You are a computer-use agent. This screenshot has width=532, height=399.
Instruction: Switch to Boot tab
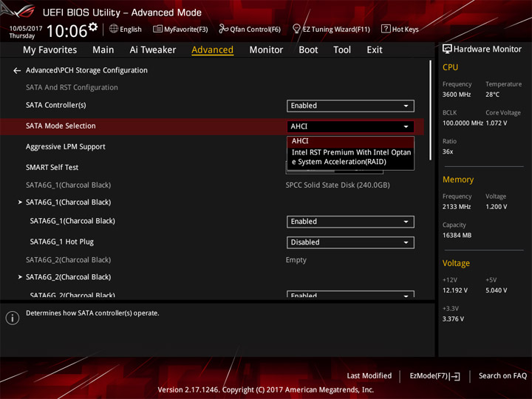pos(308,50)
